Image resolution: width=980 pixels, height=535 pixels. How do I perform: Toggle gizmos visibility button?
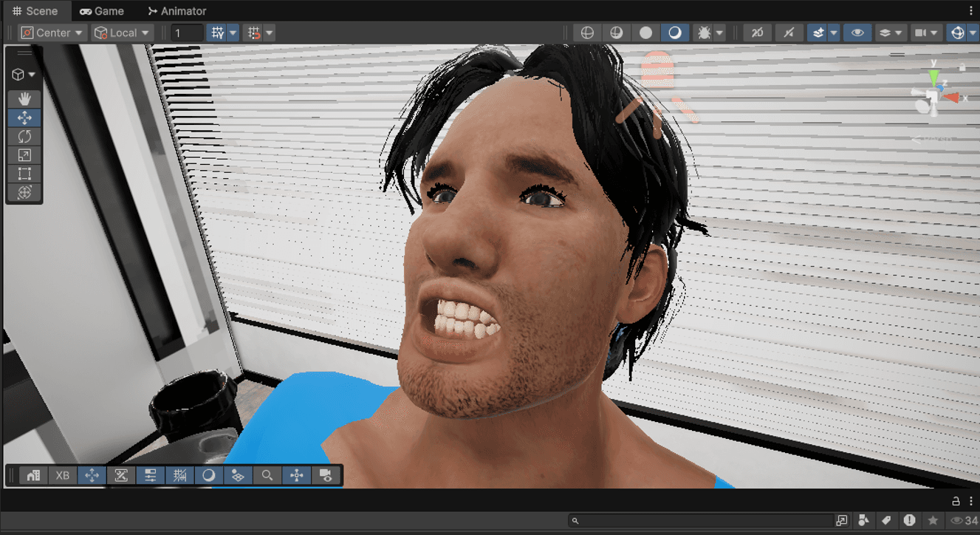click(957, 33)
